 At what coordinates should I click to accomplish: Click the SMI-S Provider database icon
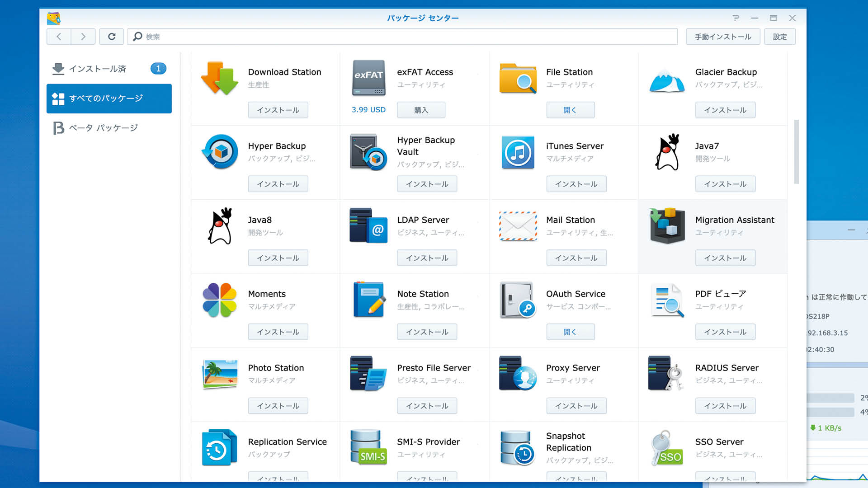coord(368,448)
